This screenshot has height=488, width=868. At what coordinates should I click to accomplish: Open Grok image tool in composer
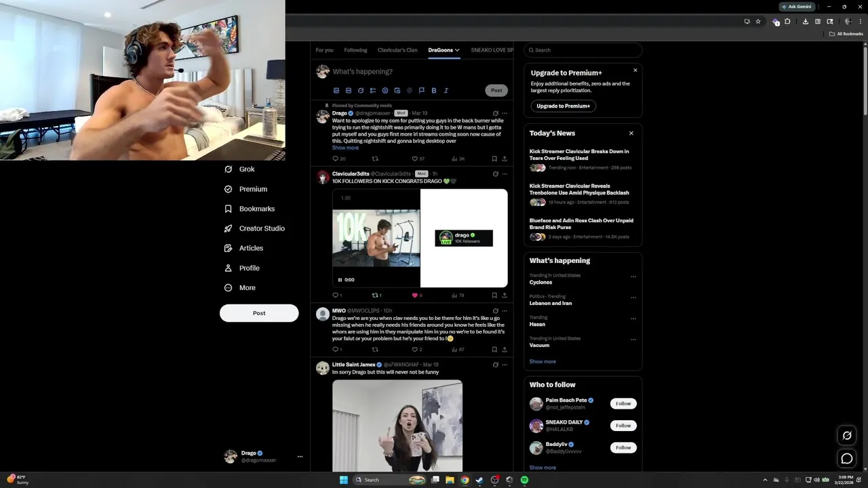click(361, 91)
